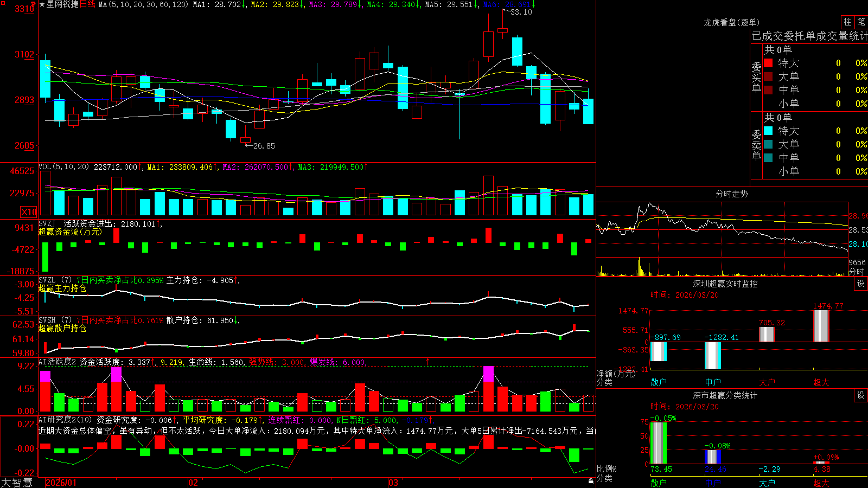Click the red up-arrow marker in AI活跃度 panel
Image resolution: width=868 pixels, height=488 pixels.
click(x=428, y=361)
